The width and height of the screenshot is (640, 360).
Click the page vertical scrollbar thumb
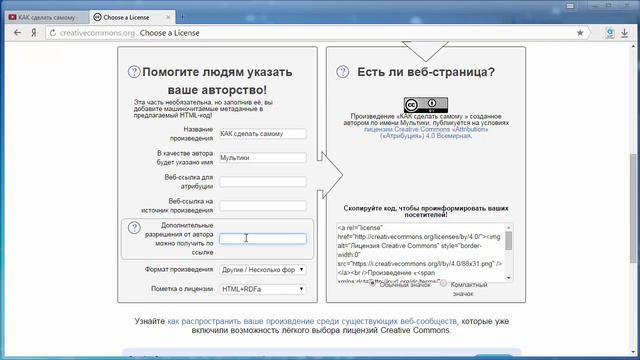[x=633, y=208]
